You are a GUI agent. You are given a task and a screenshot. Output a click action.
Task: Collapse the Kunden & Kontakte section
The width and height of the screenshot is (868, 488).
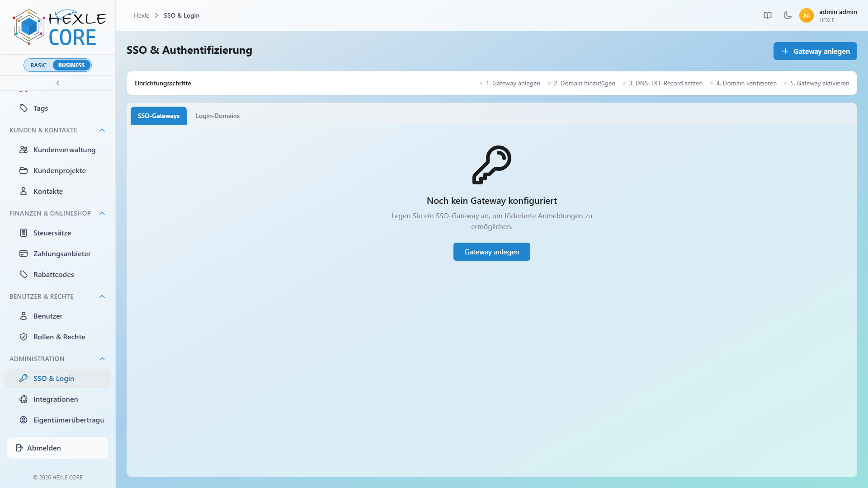[102, 130]
